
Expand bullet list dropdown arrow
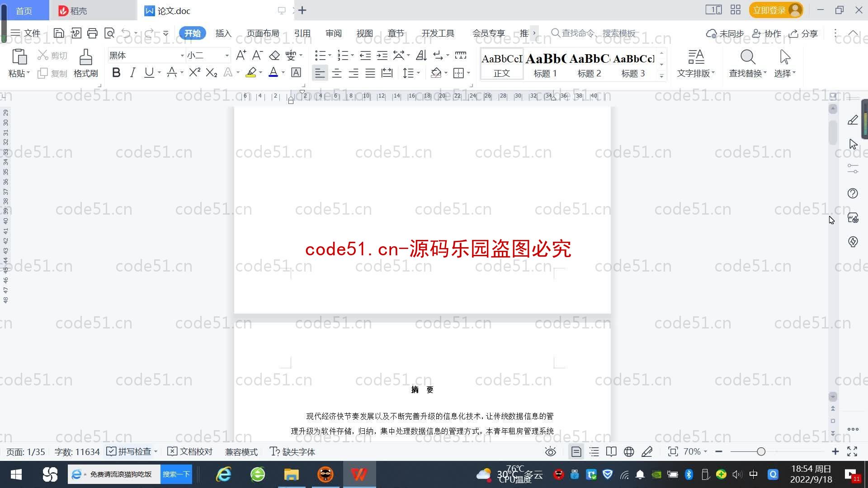(330, 56)
